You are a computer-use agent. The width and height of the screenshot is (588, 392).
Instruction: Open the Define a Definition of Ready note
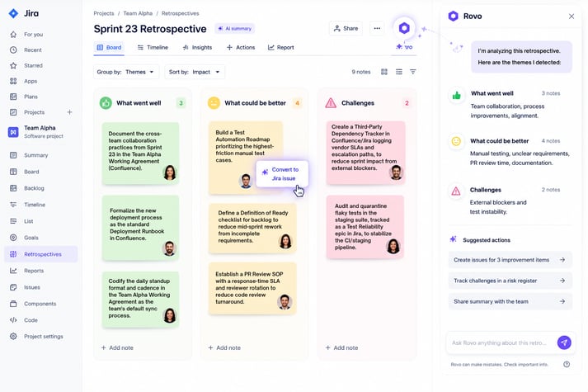click(x=252, y=228)
